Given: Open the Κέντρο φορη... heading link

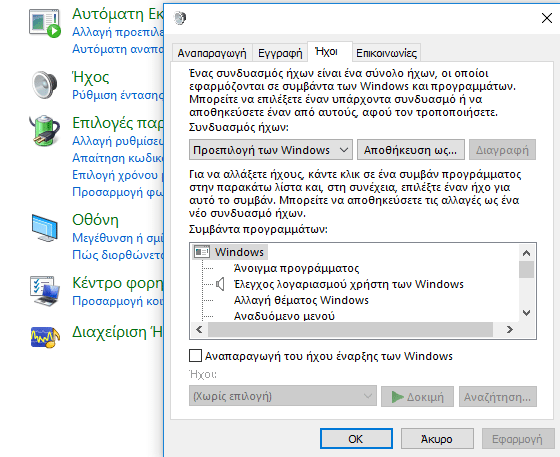Looking at the screenshot, I should coord(118,283).
